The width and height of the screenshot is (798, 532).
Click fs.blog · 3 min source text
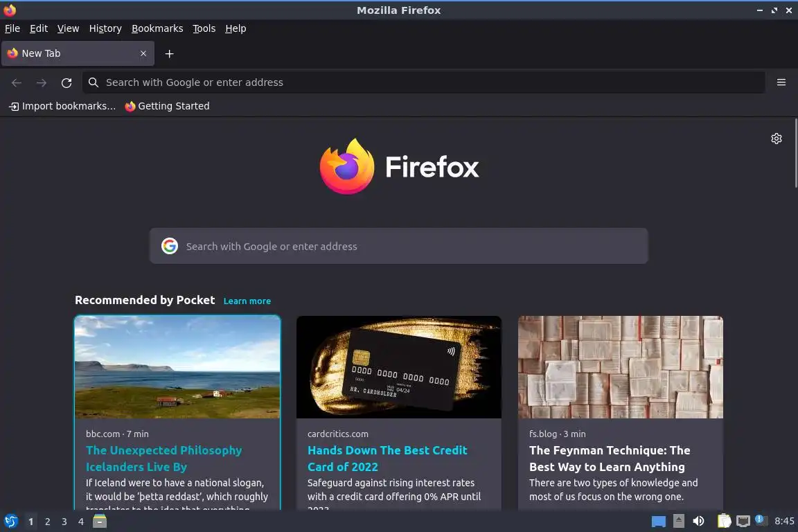click(557, 434)
